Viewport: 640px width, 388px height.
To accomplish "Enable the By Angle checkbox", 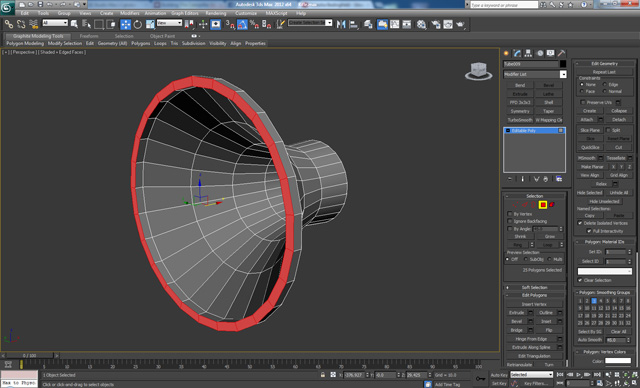I will point(510,229).
